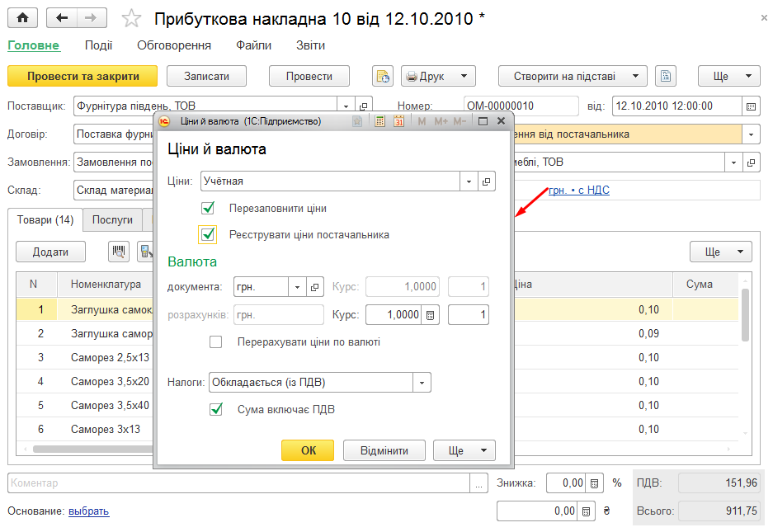Open the Послуги tab

112,220
